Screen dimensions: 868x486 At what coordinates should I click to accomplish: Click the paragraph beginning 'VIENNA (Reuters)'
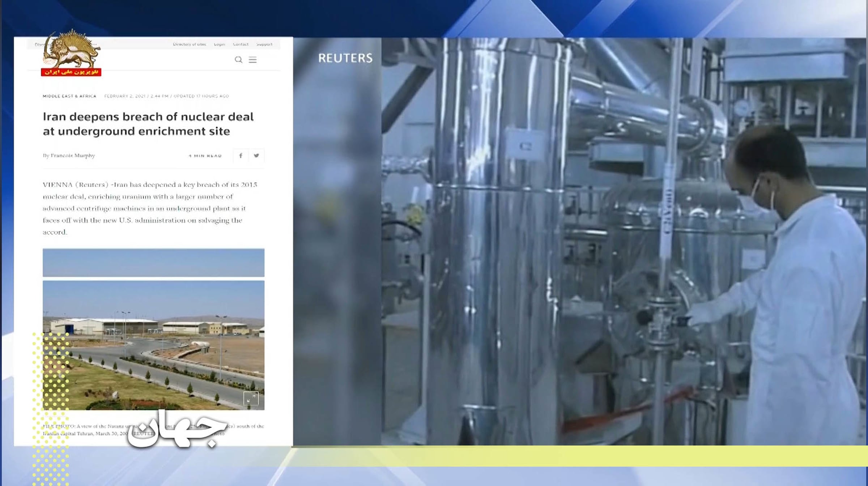point(150,208)
